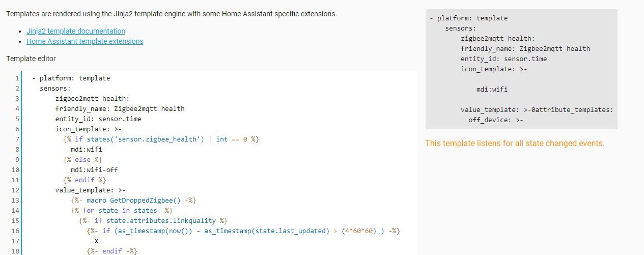Click the '{%- endif -%}' line 18
The height and width of the screenshot is (255, 644).
click(112, 251)
